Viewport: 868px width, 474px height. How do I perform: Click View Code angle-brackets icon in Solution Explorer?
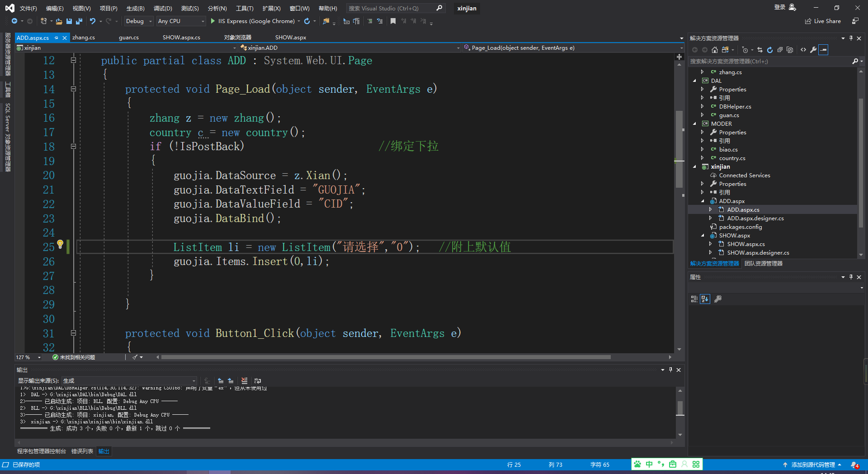(803, 50)
